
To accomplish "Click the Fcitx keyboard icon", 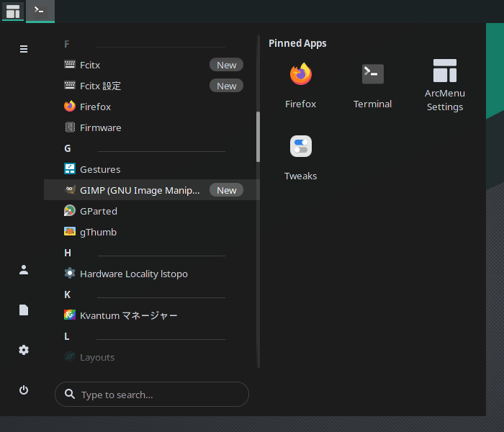I will click(70, 65).
